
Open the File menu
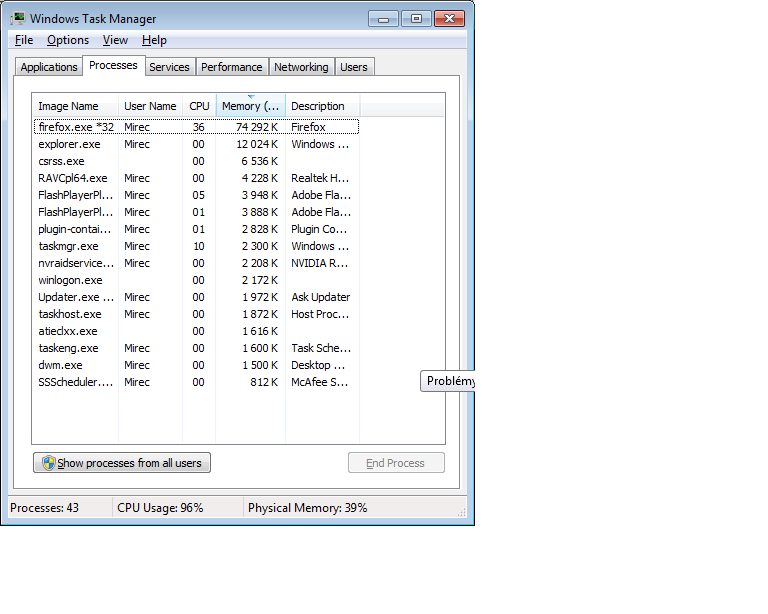click(24, 40)
